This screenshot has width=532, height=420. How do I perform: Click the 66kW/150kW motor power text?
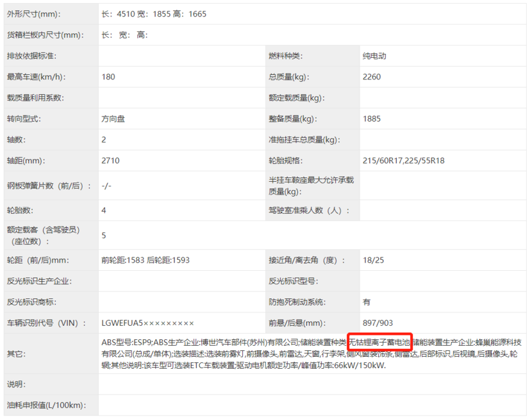pyautogui.click(x=360, y=366)
